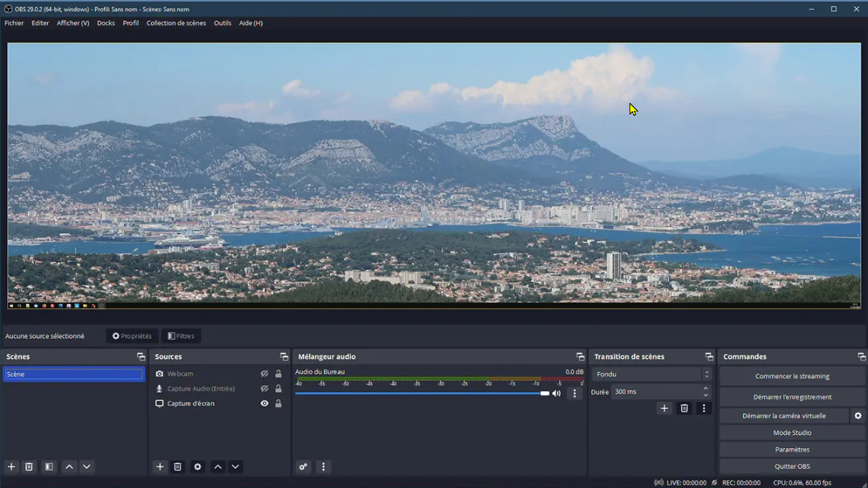Add a new scene with plus icon
The height and width of the screenshot is (488, 868).
click(x=11, y=467)
